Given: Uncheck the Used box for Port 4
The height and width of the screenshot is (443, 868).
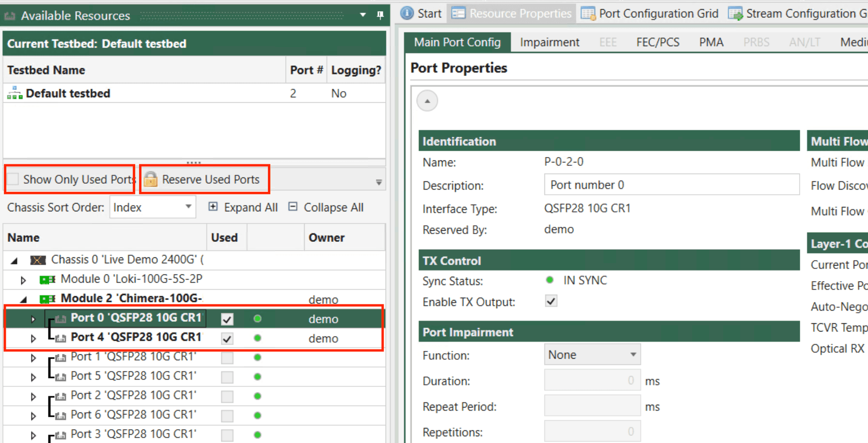Looking at the screenshot, I should [227, 338].
